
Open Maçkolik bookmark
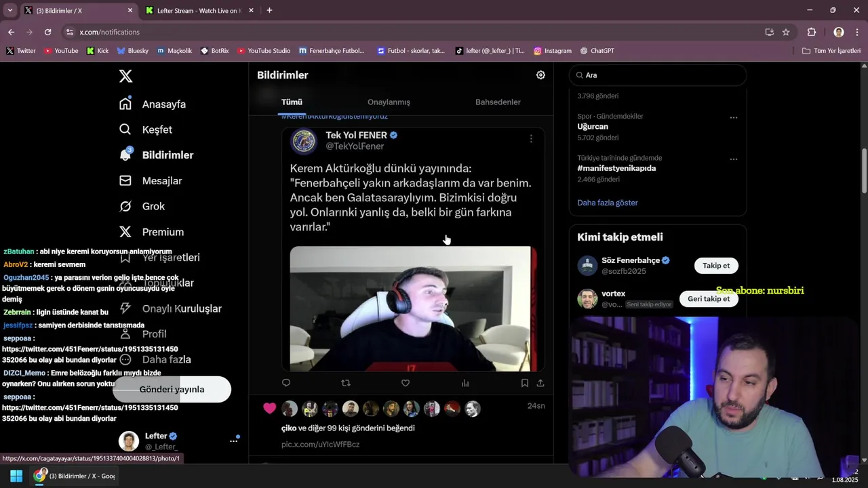click(x=174, y=51)
